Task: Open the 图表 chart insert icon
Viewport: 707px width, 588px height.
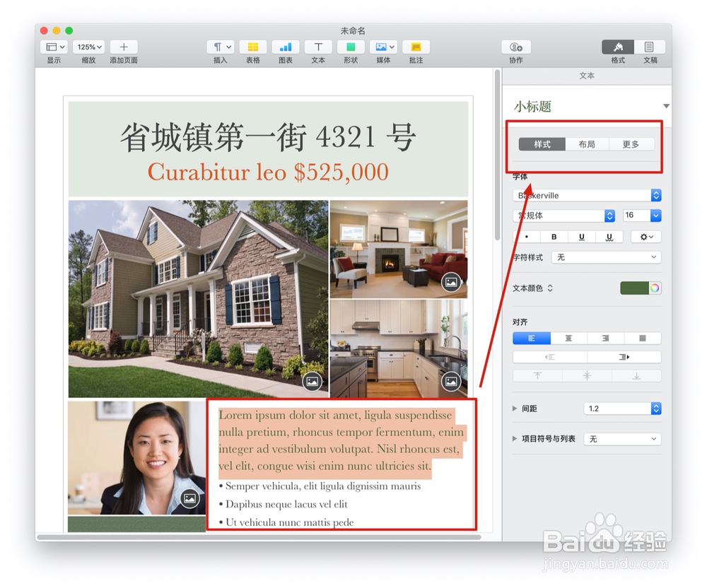Action: coord(285,47)
